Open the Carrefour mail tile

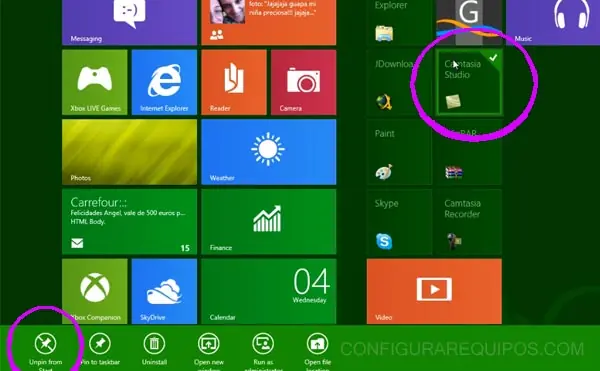[x=129, y=221]
